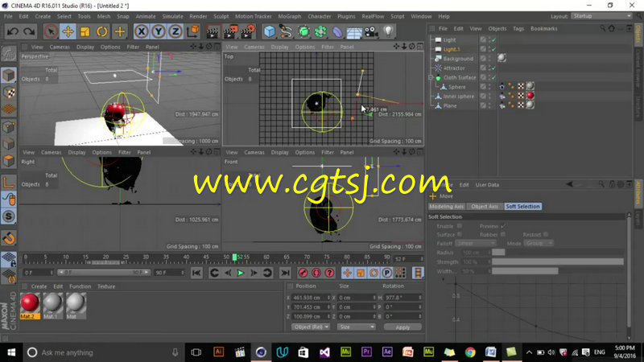Render the active view clapperboard icon
The image size is (644, 362).
[213, 31]
